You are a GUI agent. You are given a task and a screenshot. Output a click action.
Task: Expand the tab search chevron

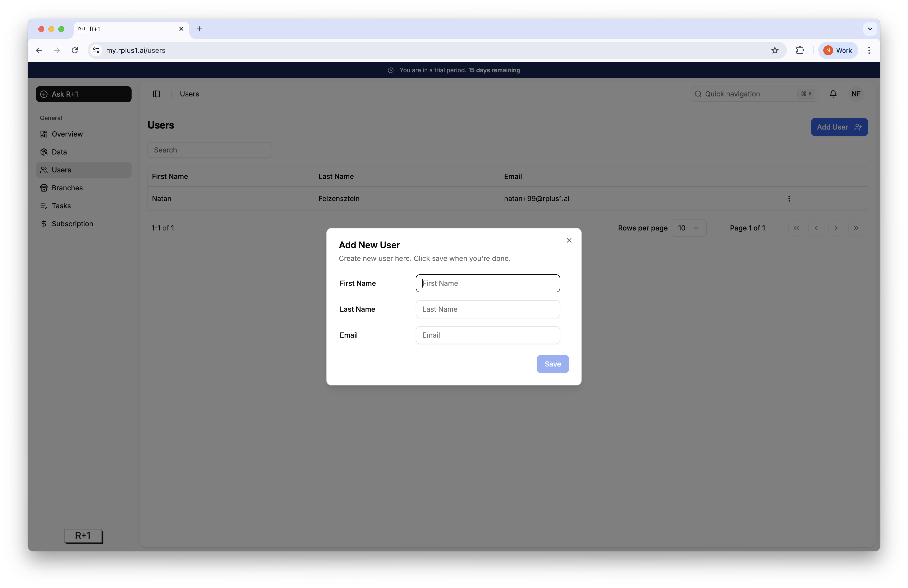870,29
